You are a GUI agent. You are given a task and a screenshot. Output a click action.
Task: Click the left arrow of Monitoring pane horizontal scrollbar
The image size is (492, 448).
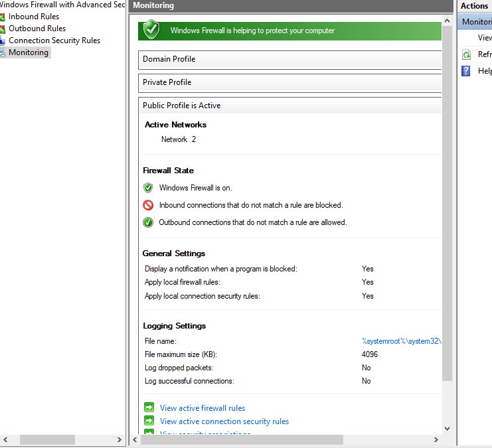tap(135, 439)
